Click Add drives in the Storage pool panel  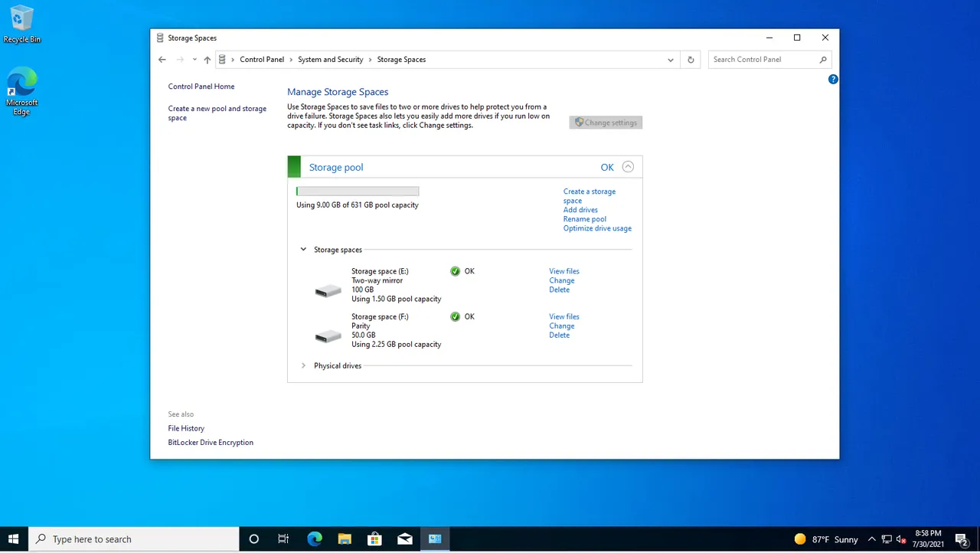coord(580,210)
